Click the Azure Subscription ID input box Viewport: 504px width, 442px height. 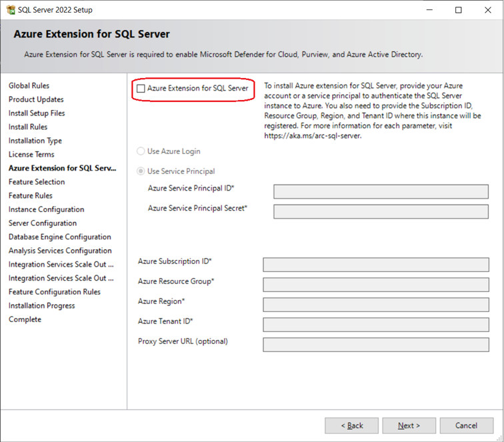tap(376, 265)
